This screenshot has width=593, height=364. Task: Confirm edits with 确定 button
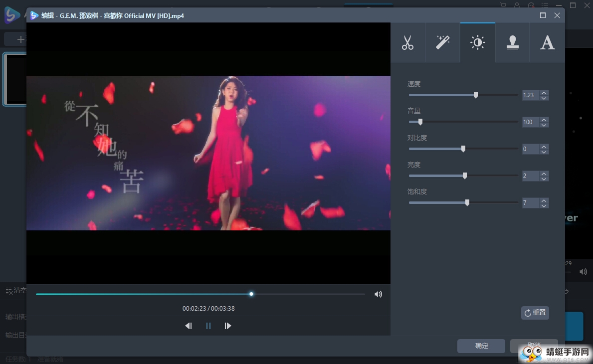click(481, 346)
